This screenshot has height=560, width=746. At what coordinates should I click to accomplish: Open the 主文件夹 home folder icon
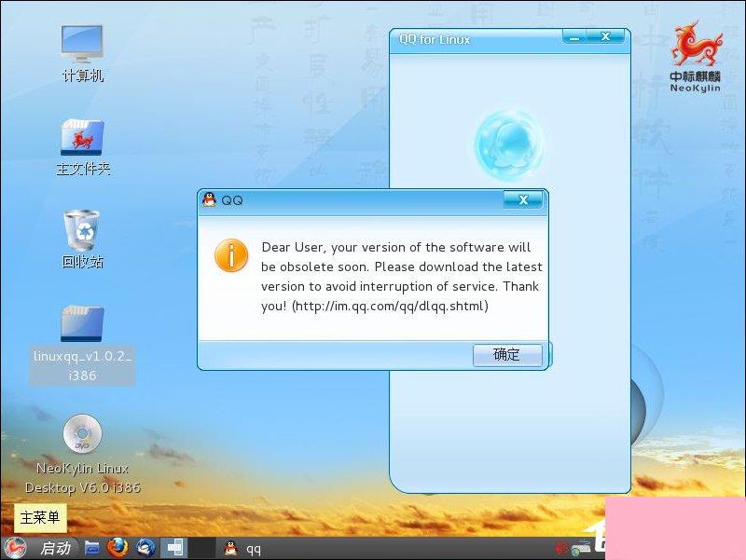coord(83,147)
